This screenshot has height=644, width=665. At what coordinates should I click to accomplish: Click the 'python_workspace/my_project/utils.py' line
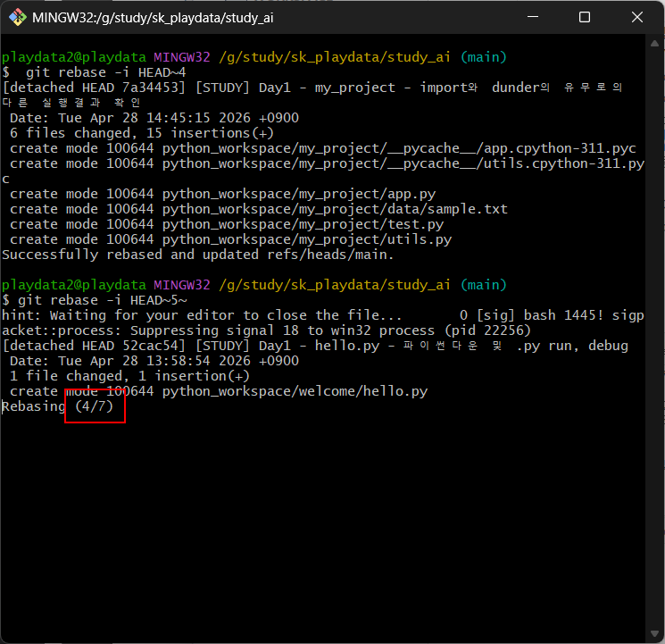tap(230, 240)
